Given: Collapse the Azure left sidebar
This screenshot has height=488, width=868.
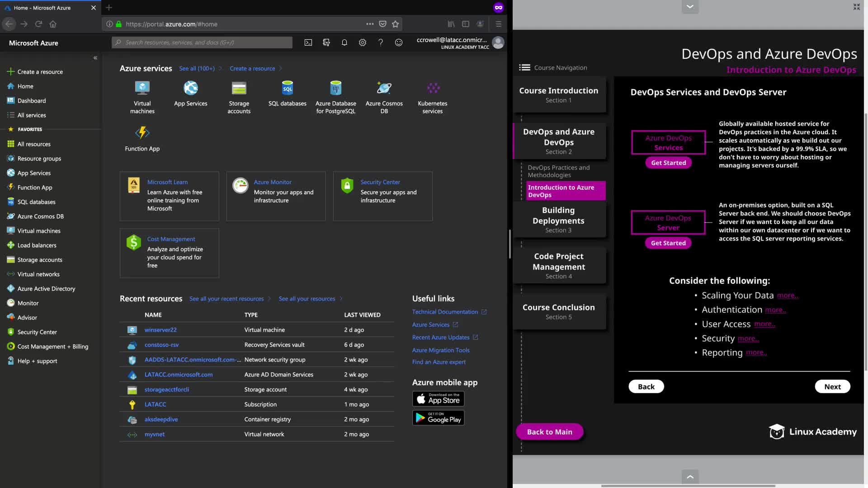Looking at the screenshot, I should coord(95,58).
